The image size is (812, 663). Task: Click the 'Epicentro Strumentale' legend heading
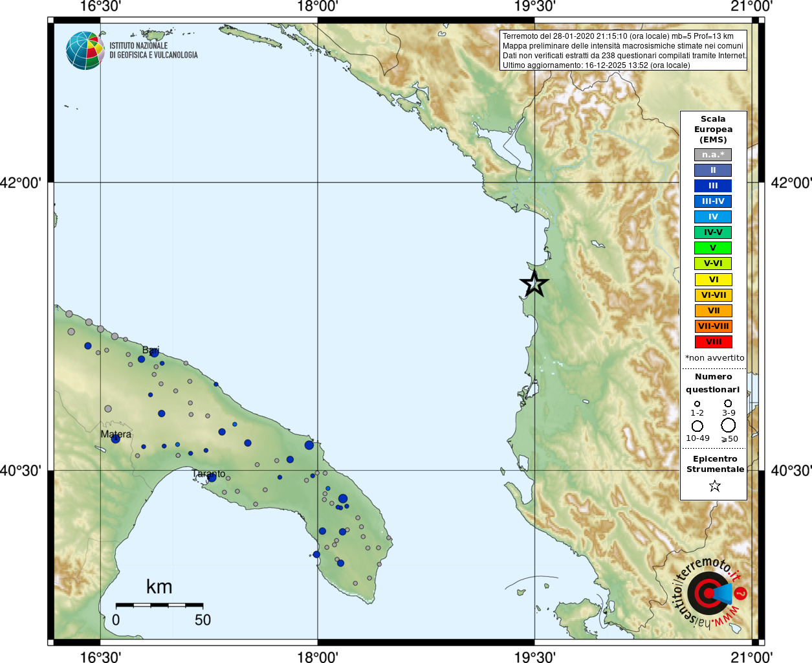715,464
